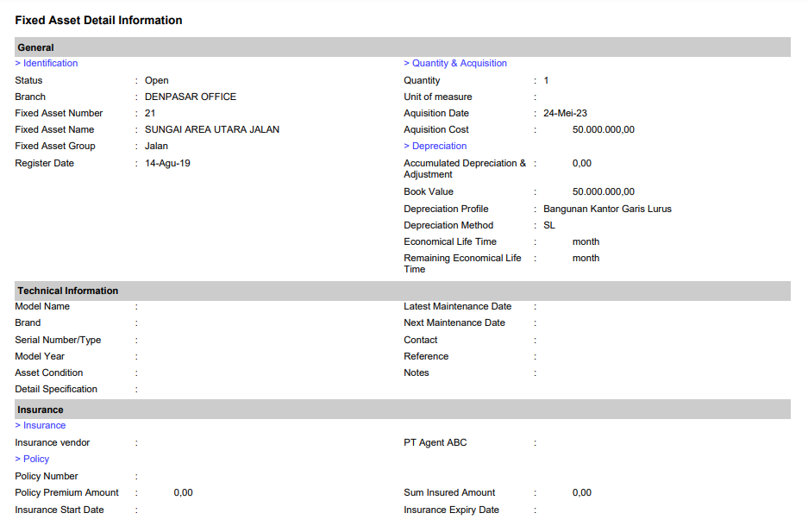
Task: Select the DENPASAR OFFICE branch value
Action: 190,97
